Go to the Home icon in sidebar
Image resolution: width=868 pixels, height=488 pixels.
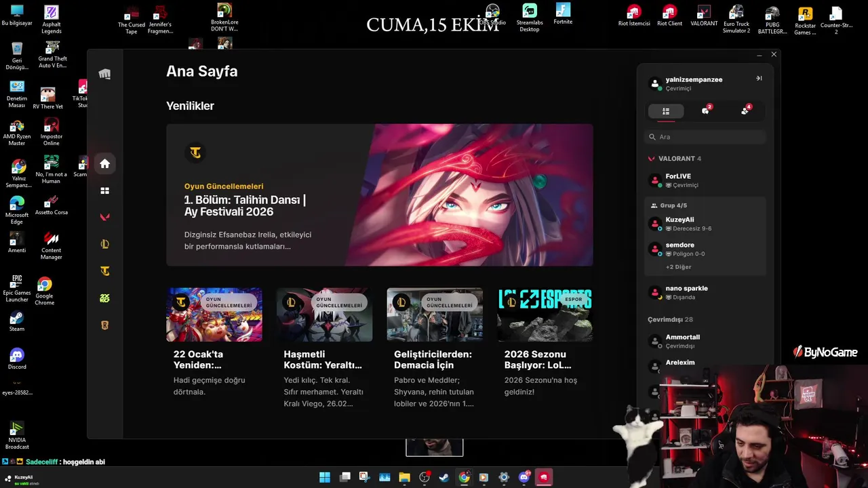[104, 163]
